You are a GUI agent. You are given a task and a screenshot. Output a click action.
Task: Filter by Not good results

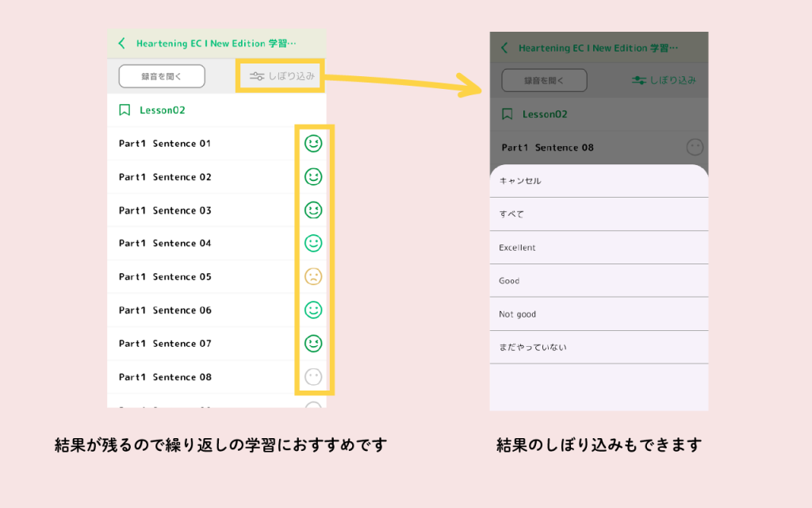point(599,314)
